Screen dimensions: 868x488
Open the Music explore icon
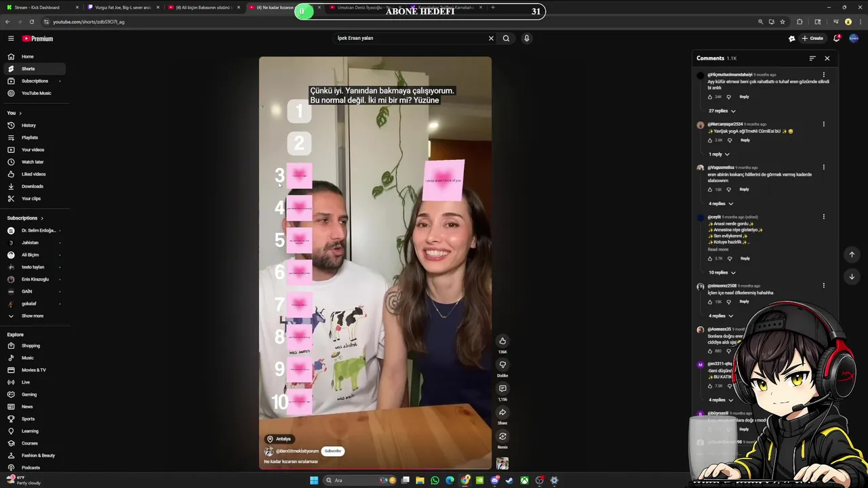[x=11, y=358]
